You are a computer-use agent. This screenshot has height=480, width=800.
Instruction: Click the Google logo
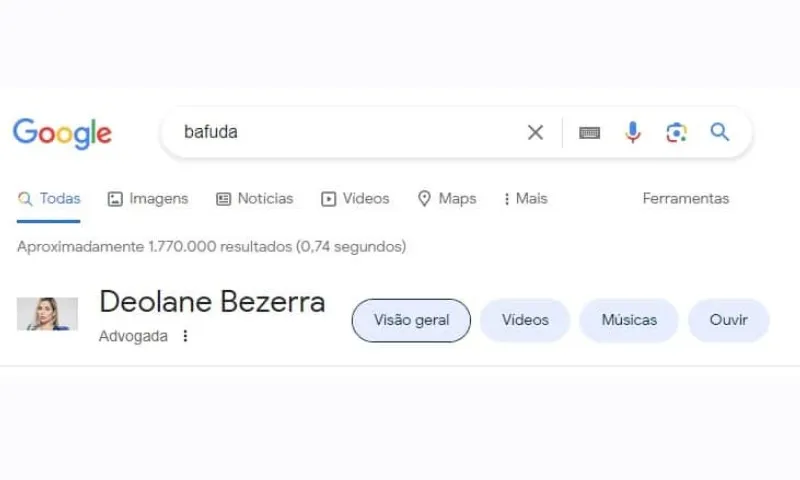point(62,133)
